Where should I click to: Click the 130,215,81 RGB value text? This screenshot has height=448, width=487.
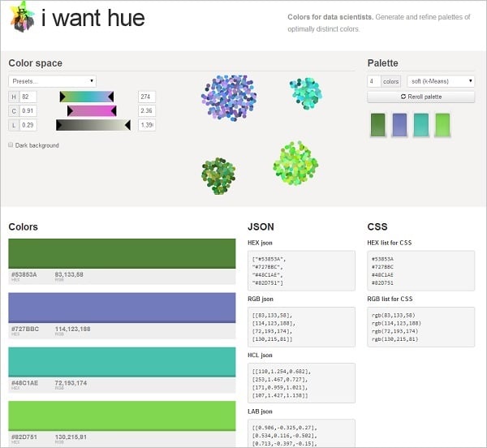tap(71, 437)
